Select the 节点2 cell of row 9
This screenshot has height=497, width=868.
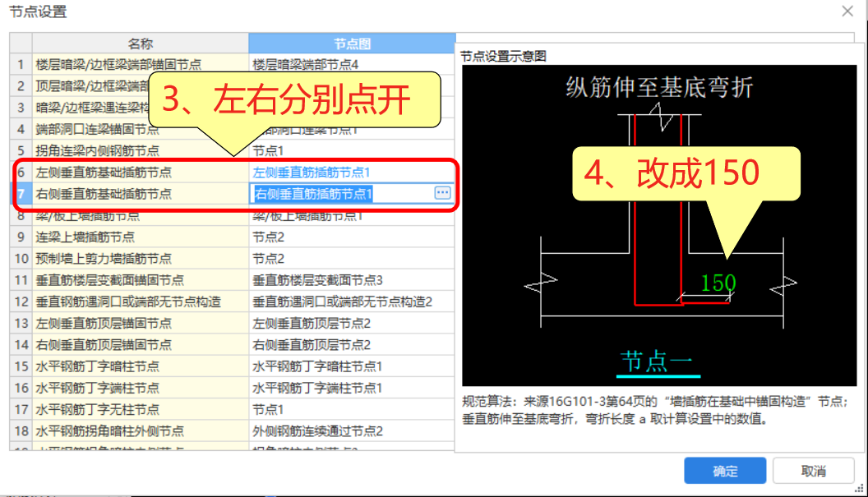tap(352, 237)
